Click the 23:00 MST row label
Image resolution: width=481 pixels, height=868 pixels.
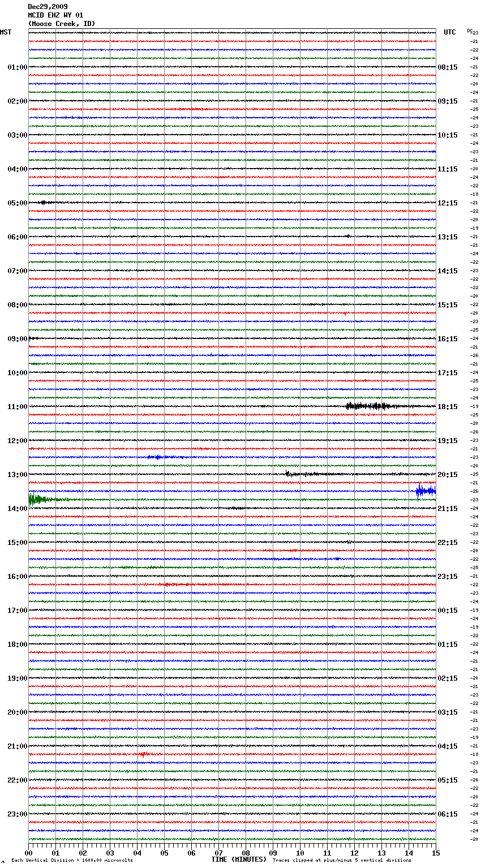(18, 814)
